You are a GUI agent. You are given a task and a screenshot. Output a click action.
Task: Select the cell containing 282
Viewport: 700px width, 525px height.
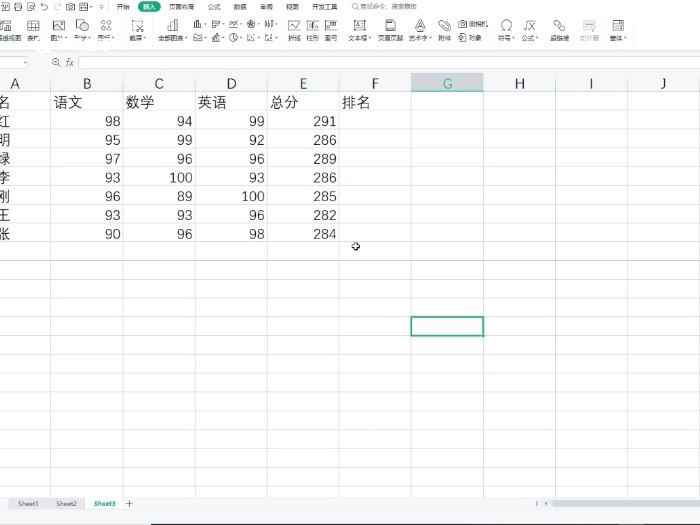[x=303, y=215]
